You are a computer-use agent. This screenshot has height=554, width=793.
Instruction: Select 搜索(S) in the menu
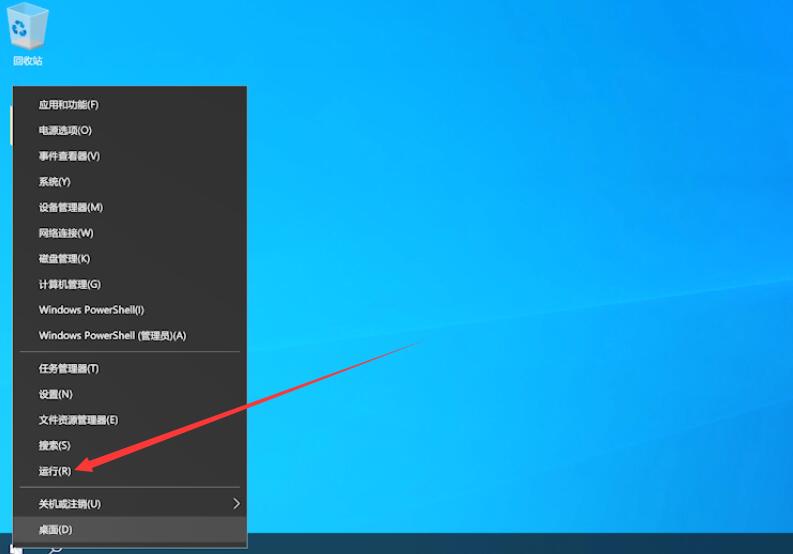click(x=130, y=446)
